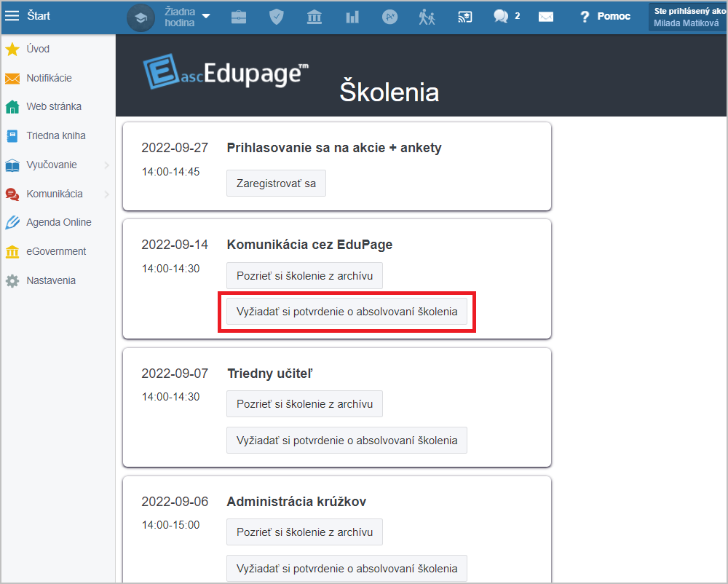Click the Triedna kniha notebook icon
The image size is (728, 584).
tap(12, 135)
